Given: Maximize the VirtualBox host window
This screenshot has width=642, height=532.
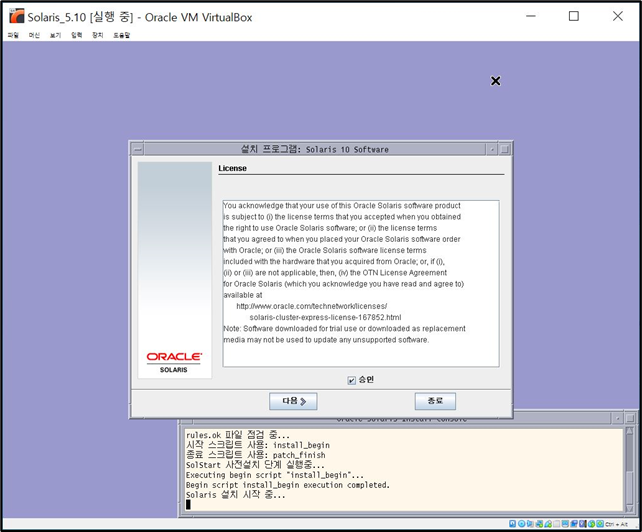Looking at the screenshot, I should coord(574,16).
